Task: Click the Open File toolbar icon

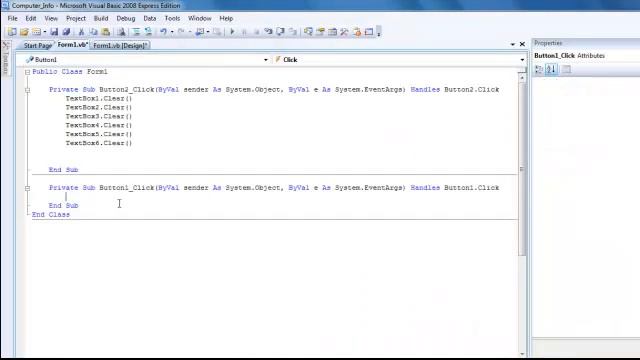Action: 24,32
